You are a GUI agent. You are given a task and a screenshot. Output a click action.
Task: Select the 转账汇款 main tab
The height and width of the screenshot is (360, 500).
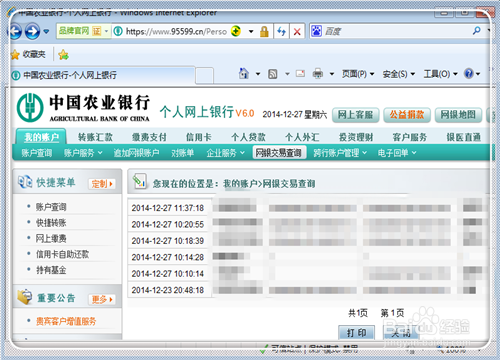coord(95,137)
